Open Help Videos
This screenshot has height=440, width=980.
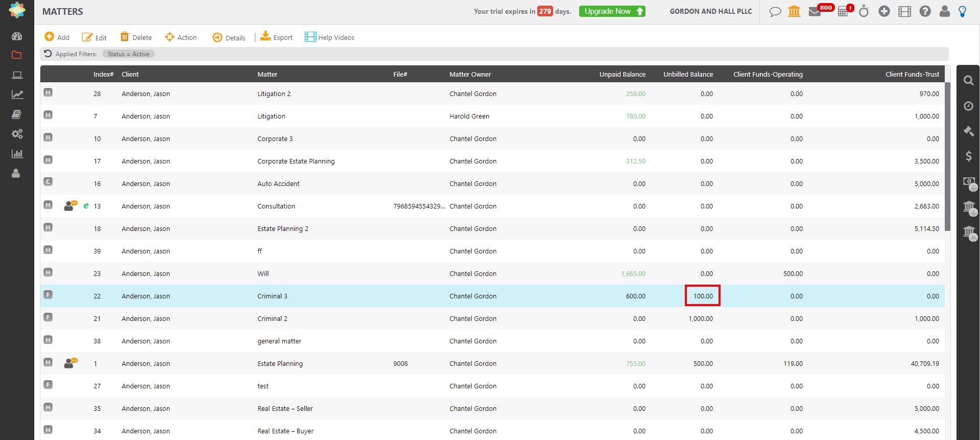[329, 37]
